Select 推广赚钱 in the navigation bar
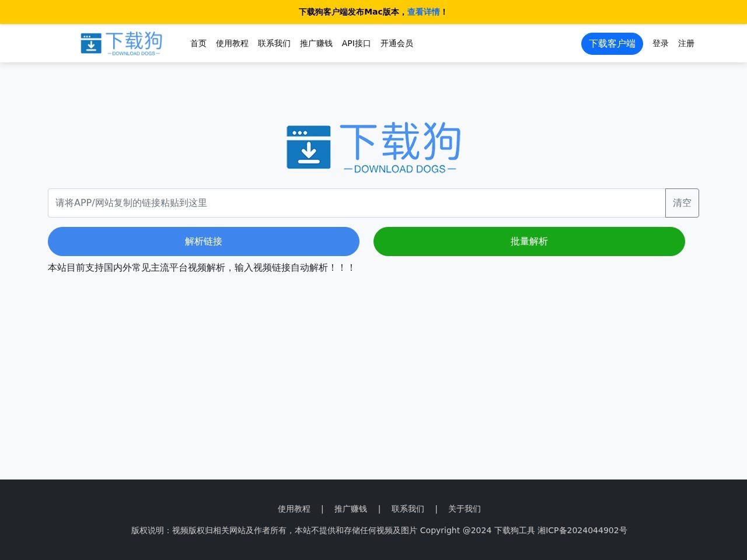This screenshot has height=560, width=747. (316, 43)
